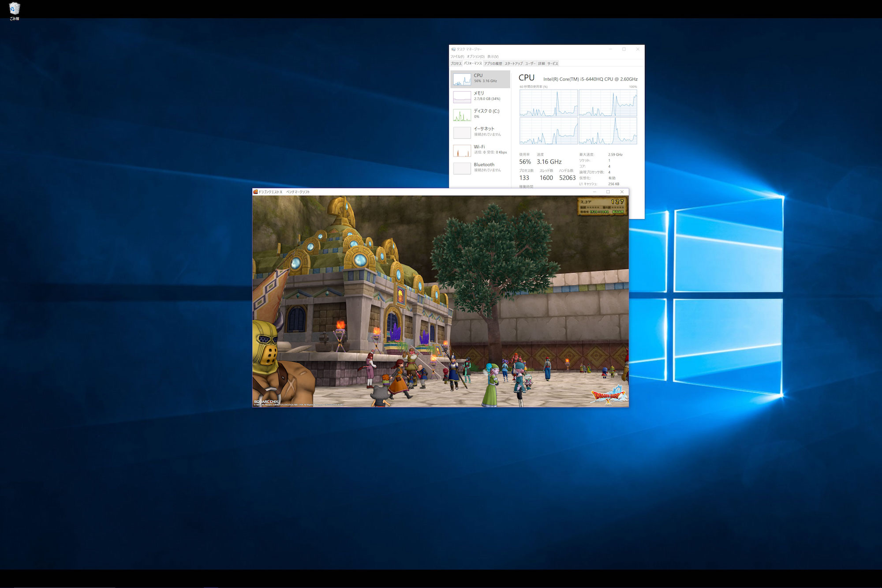Click the score panel in the benchmark
The image size is (882, 588).
[602, 206]
